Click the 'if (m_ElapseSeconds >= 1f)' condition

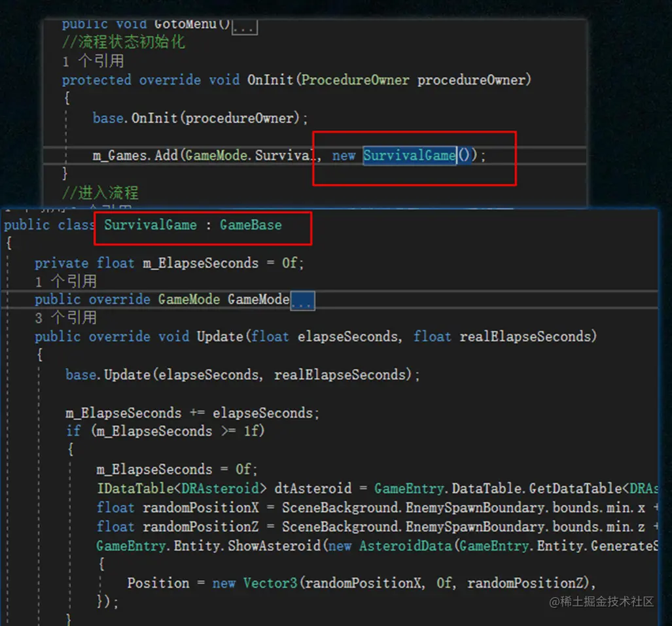(166, 431)
